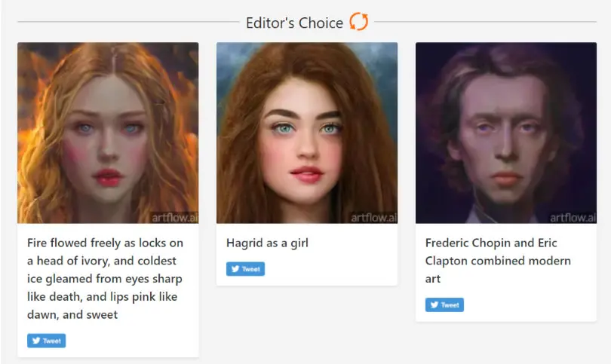This screenshot has height=364, width=611.
Task: Click the orange refresh icon beside Editor's Choice
Action: click(x=358, y=22)
